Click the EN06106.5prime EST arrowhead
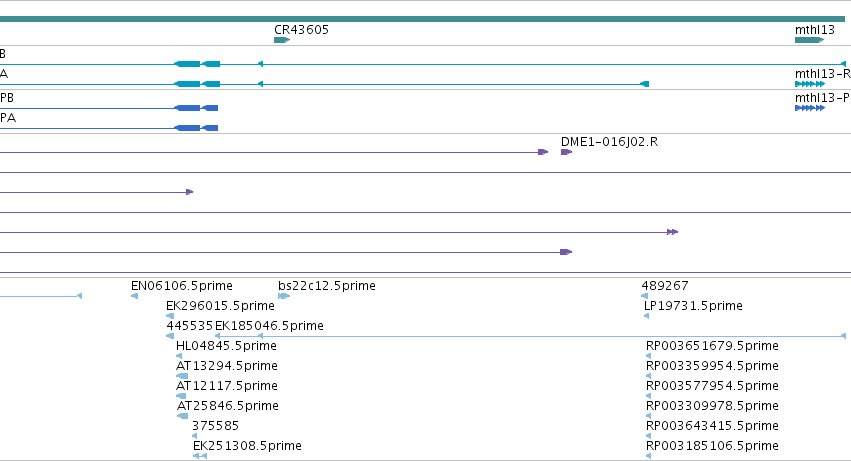This screenshot has width=851, height=461. [135, 296]
